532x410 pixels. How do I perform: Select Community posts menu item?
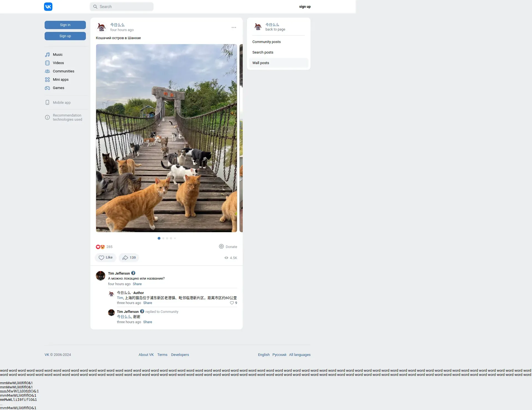click(x=266, y=42)
